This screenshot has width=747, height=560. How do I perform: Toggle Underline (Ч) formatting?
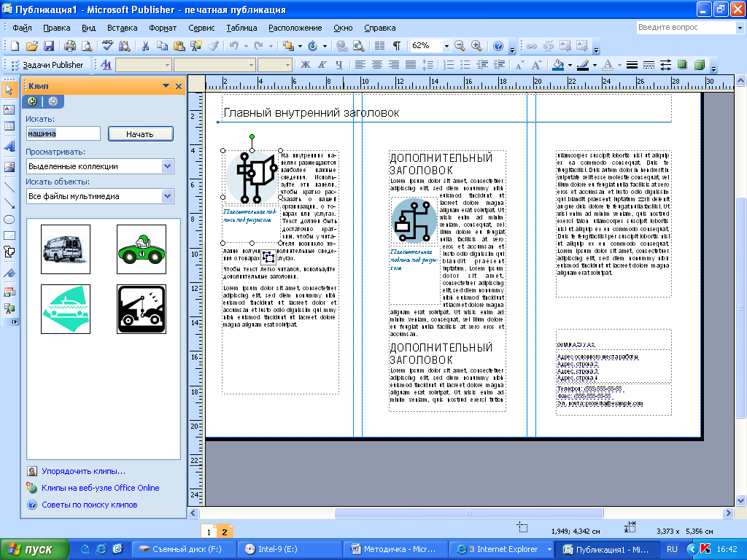[338, 65]
